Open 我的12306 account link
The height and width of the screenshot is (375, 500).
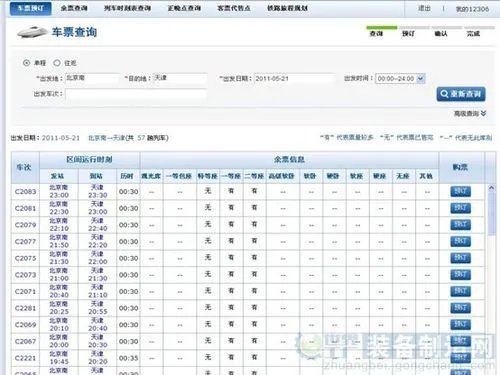pos(472,9)
